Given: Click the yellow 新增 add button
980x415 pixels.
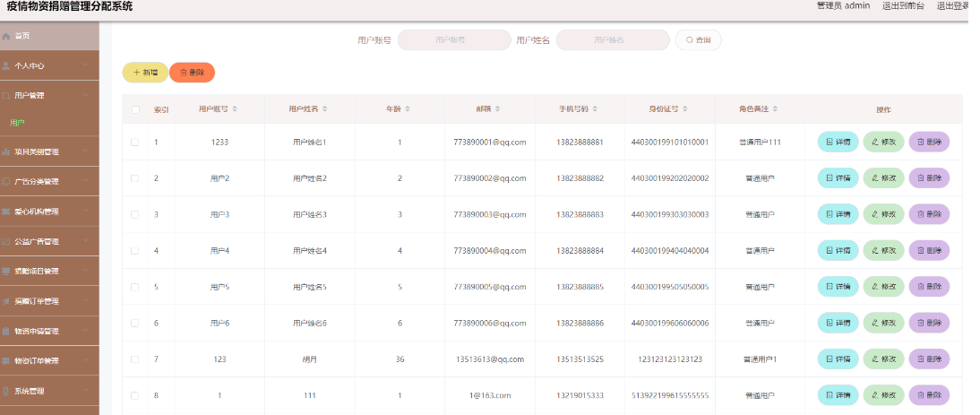Looking at the screenshot, I should coord(145,73).
